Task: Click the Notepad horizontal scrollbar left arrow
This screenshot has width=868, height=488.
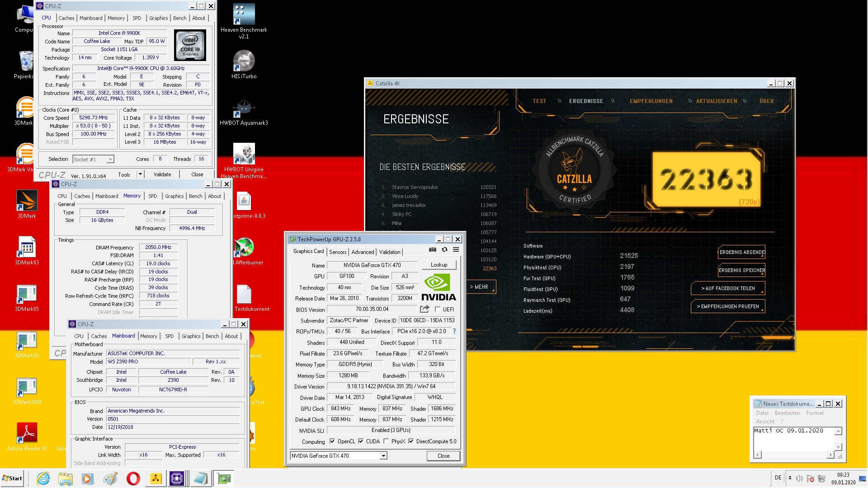Action: [758, 455]
